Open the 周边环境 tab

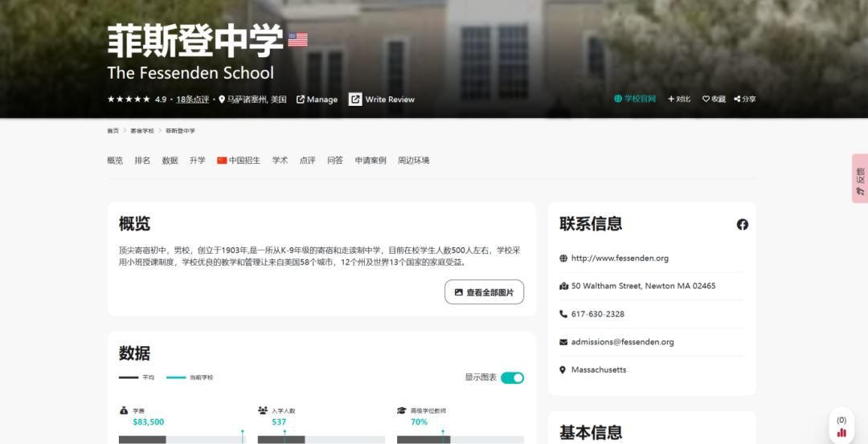tap(414, 161)
